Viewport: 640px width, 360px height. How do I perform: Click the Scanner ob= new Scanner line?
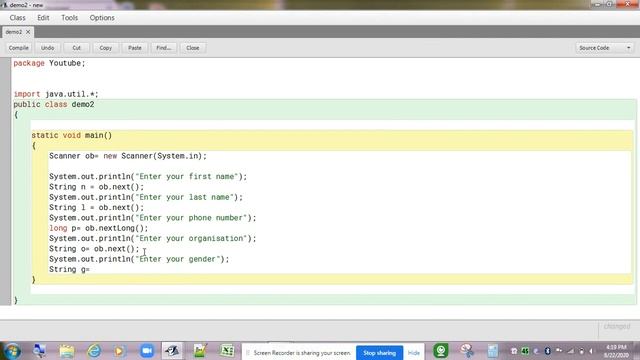[128, 156]
